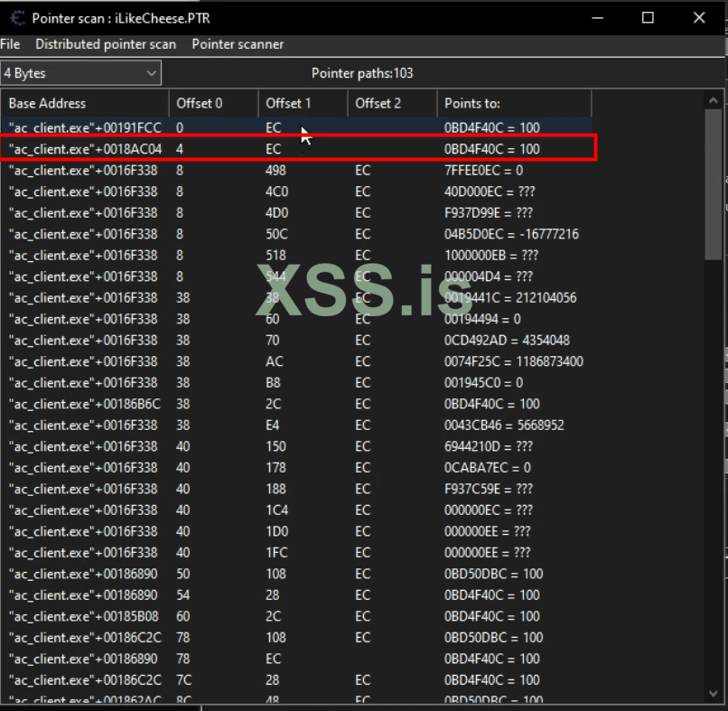728x711 pixels.
Task: Sort by Offset 1 column header
Action: (303, 103)
